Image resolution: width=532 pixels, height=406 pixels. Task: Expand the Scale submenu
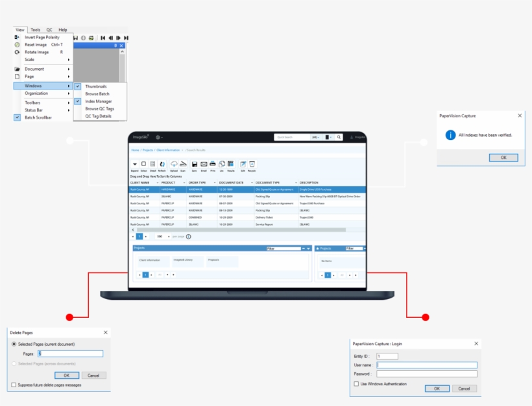[x=43, y=60]
